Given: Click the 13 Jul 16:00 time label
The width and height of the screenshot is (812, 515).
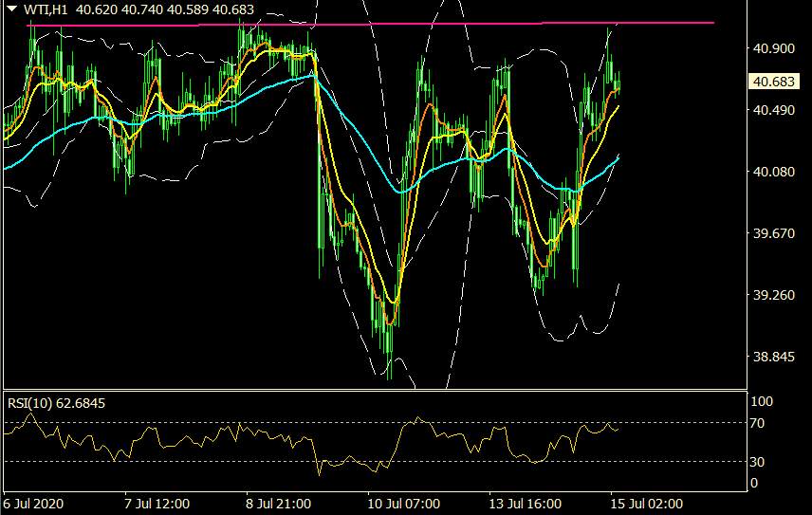Looking at the screenshot, I should click(x=526, y=504).
